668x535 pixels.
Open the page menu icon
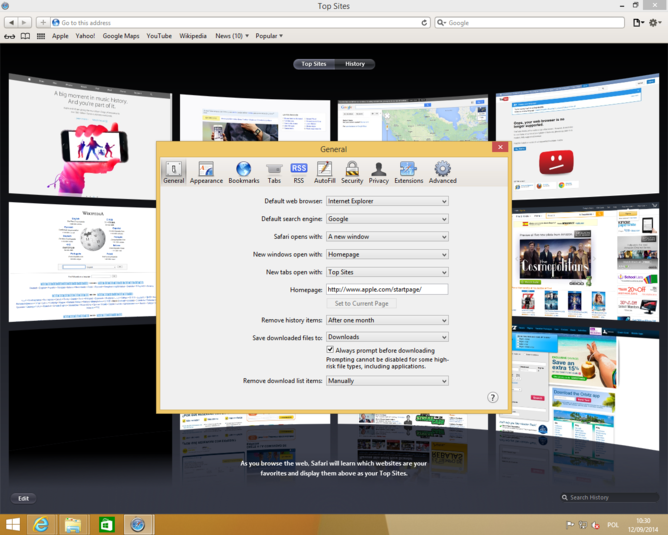(638, 23)
